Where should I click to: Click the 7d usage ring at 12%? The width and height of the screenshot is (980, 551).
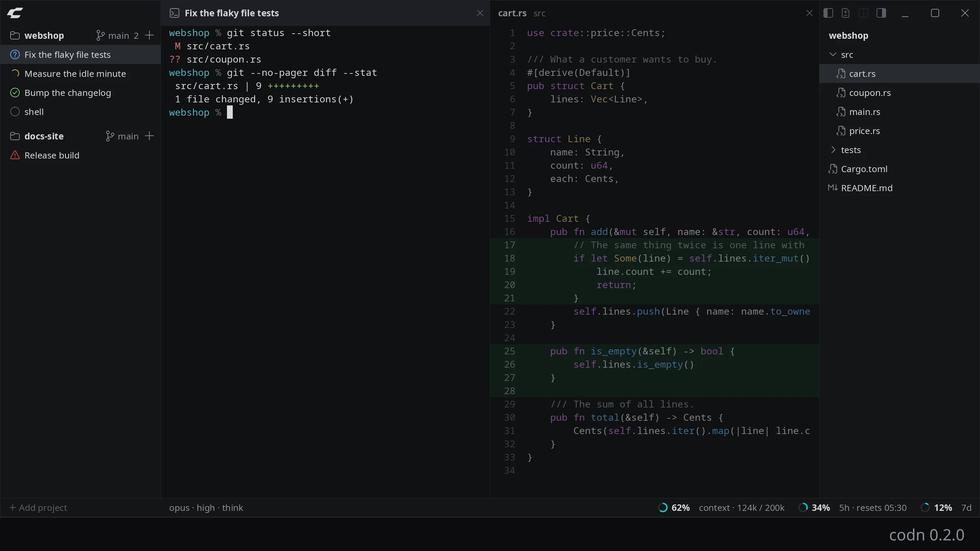coord(925,508)
